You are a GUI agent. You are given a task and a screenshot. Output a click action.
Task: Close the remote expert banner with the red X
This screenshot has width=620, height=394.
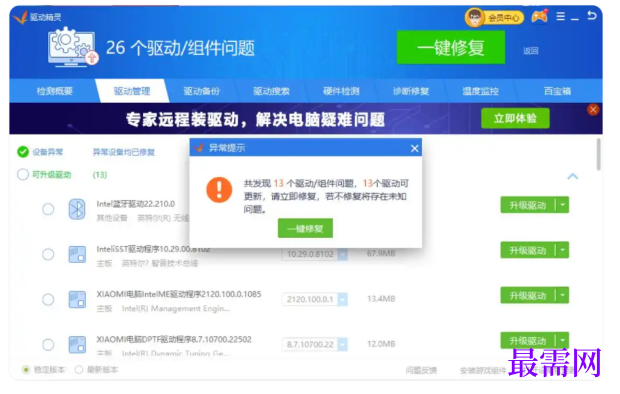[593, 110]
